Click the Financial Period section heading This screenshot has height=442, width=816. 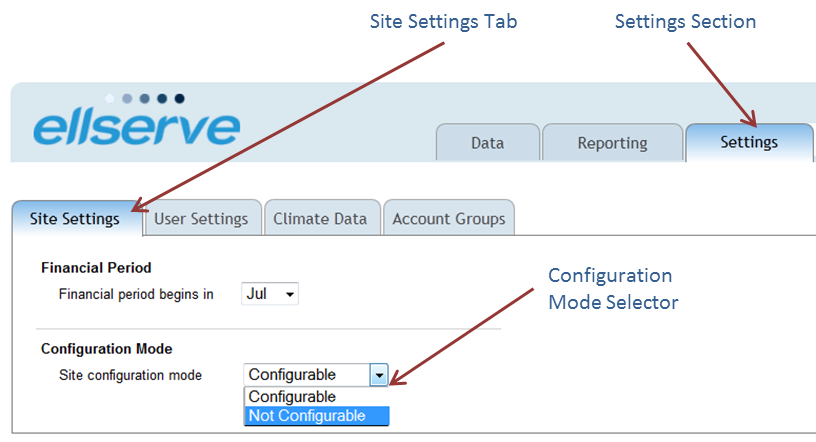[96, 268]
